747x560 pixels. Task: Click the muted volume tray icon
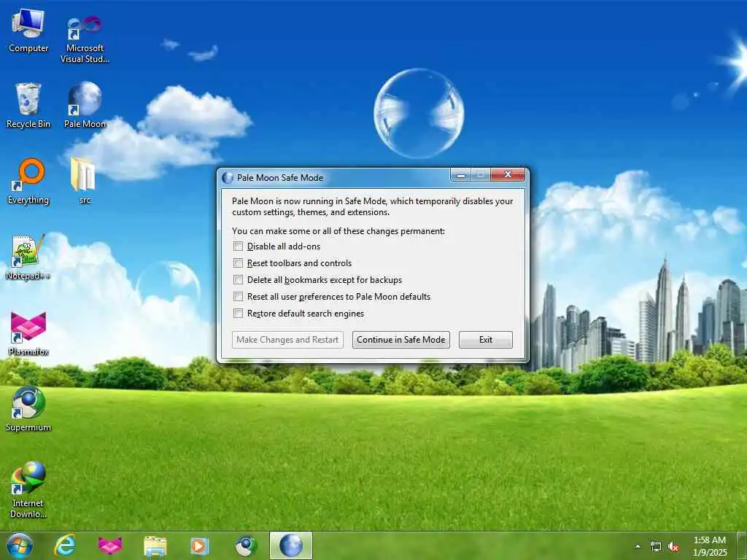point(673,546)
